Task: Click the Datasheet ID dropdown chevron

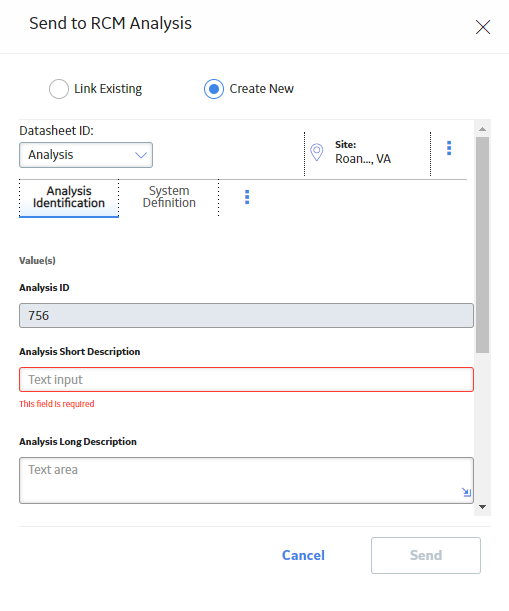Action: pyautogui.click(x=141, y=155)
